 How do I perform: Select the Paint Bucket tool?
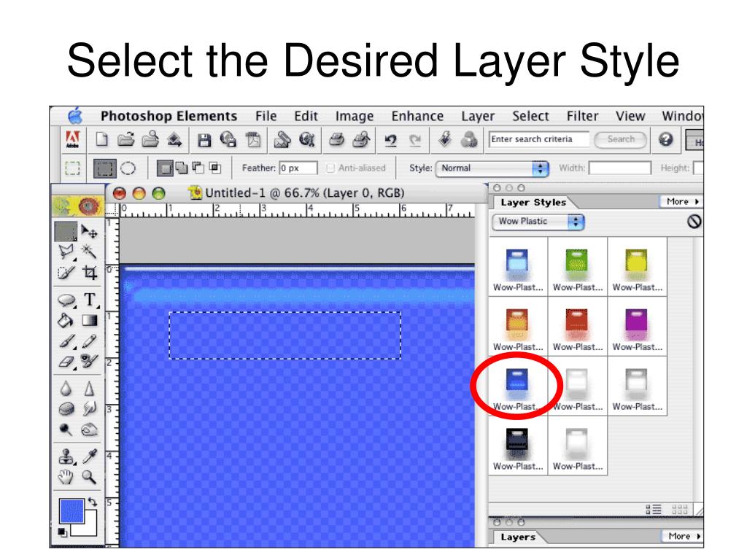(66, 321)
